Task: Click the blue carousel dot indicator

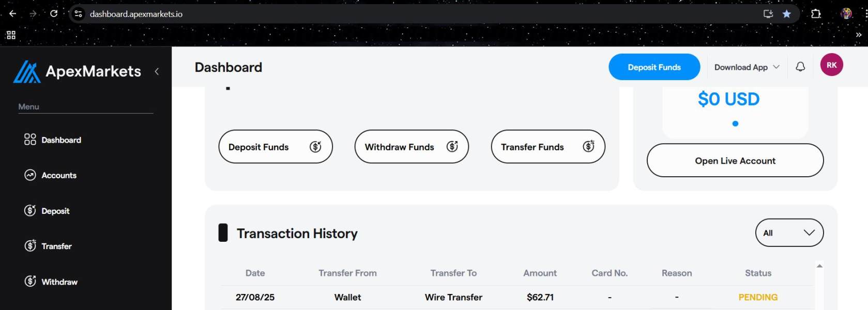Action: tap(735, 123)
